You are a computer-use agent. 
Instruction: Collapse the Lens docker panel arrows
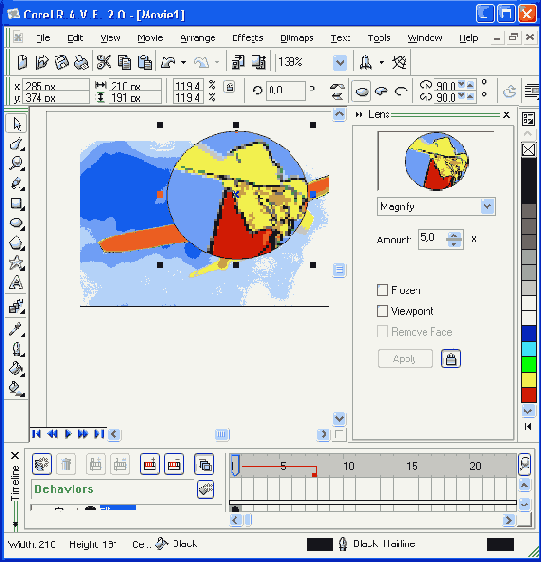[359, 115]
